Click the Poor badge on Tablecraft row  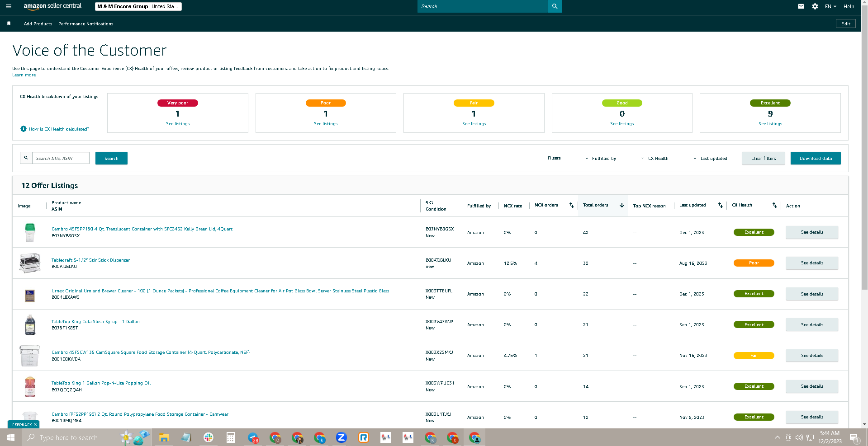[x=754, y=263]
